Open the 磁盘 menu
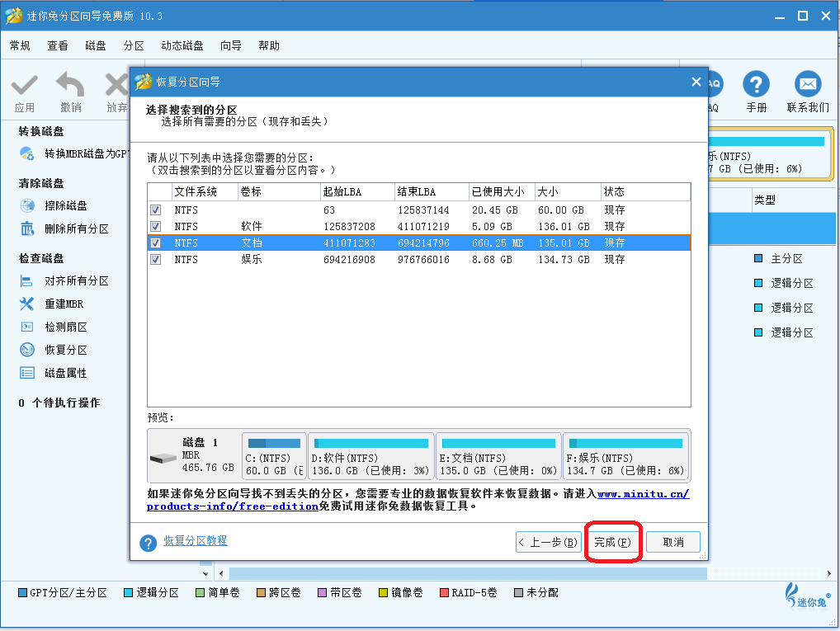Screen dimensions: 840x631 [x=96, y=45]
